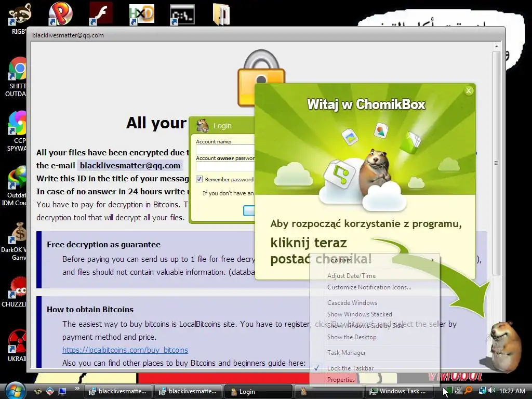Image resolution: width=532 pixels, height=399 pixels.
Task: Close the Witaj w ChomikBox popup
Action: click(469, 90)
